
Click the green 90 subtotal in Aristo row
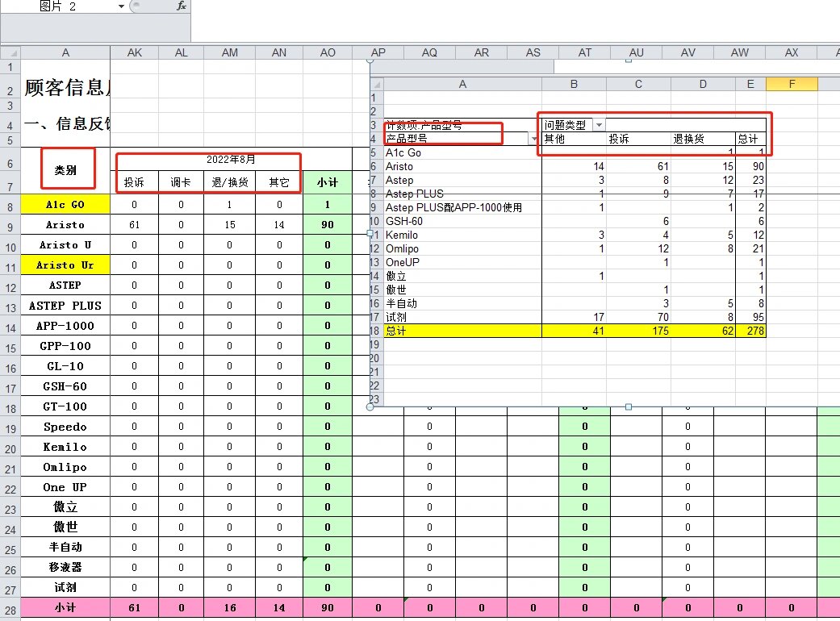pyautogui.click(x=328, y=225)
